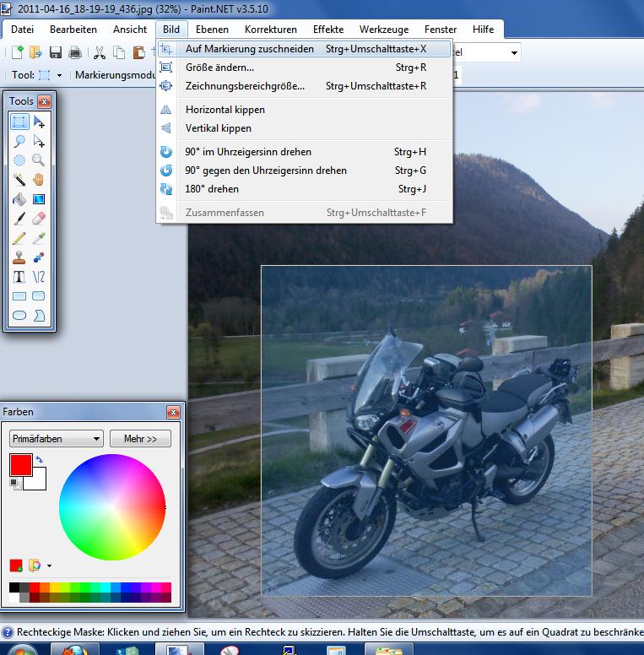
Task: Open the Primärfarben dropdown
Action: [x=56, y=439]
